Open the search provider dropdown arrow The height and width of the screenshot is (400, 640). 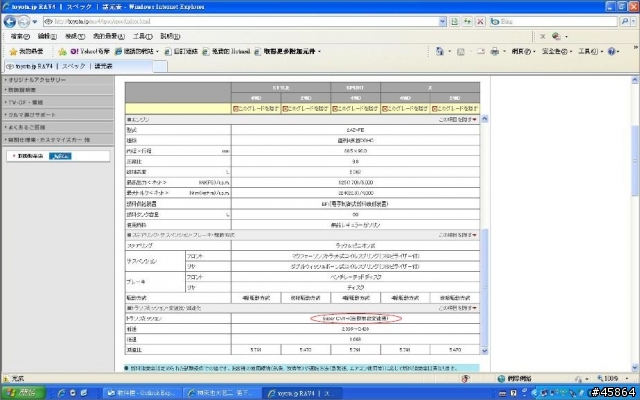(632, 22)
